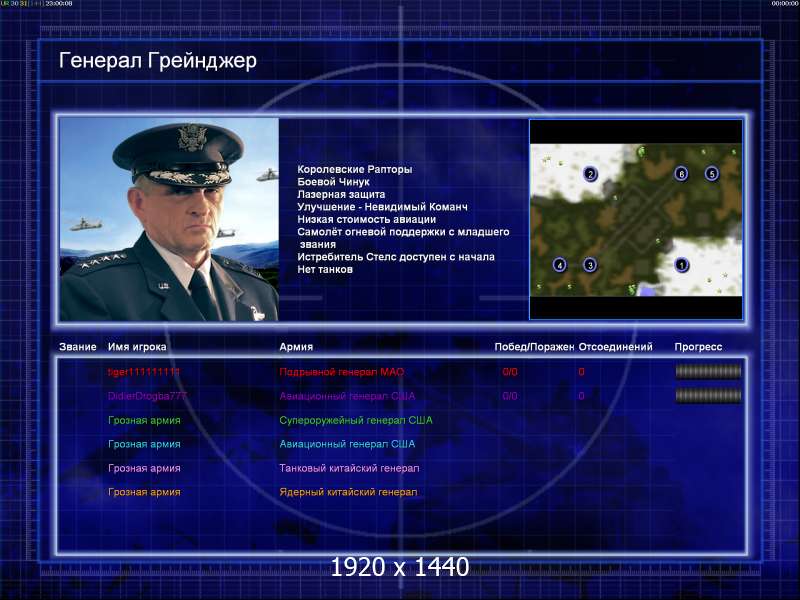Click the General Granger portrait image

pyautogui.click(x=169, y=219)
